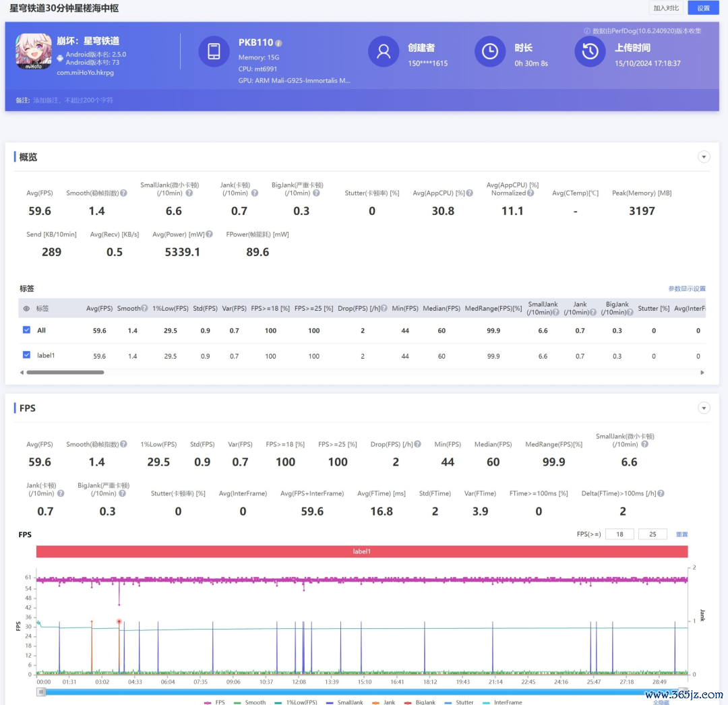
Task: Open help icon for BigJank in overview
Action: [x=316, y=193]
